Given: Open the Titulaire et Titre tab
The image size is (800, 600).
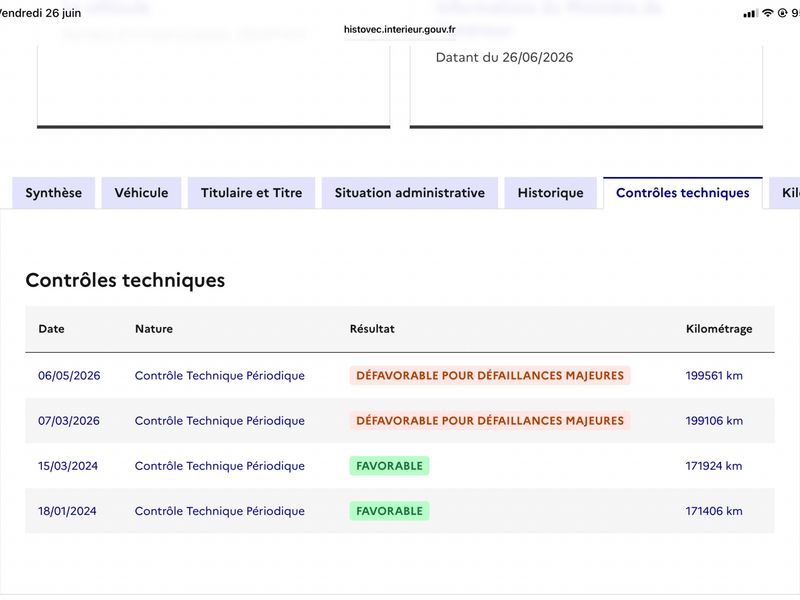Looking at the screenshot, I should pos(252,193).
